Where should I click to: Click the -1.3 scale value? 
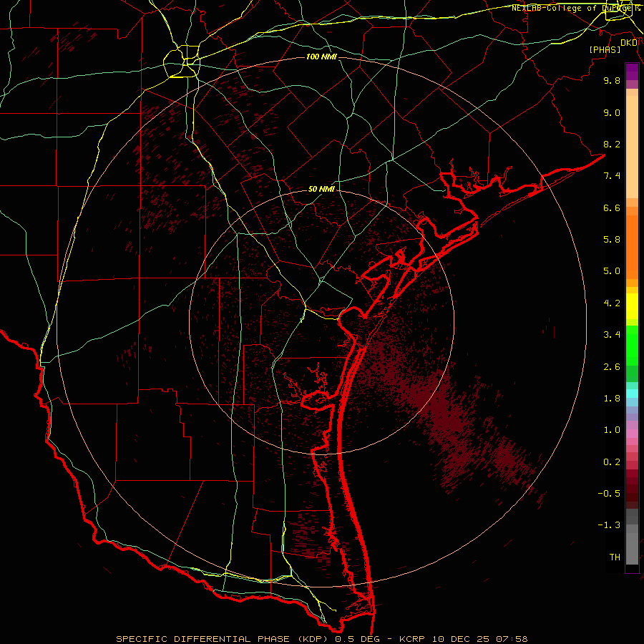click(x=609, y=525)
